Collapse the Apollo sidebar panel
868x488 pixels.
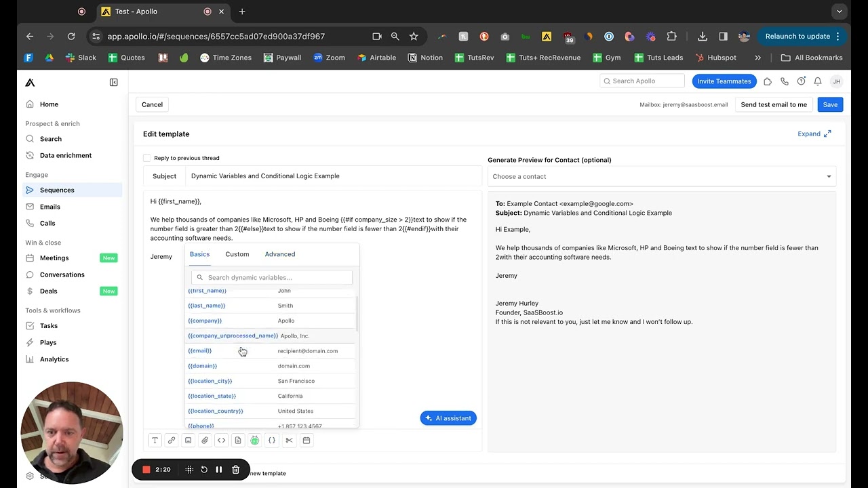(114, 83)
